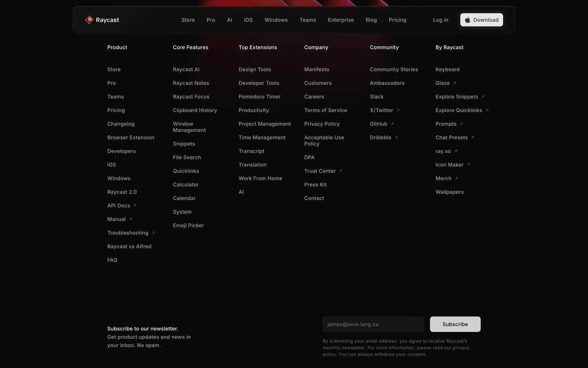This screenshot has height=368, width=588.
Task: Open the FAQ footer link
Action: pyautogui.click(x=112, y=260)
